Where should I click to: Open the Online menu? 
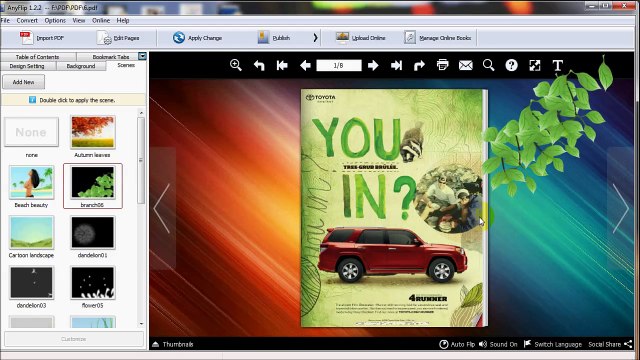click(x=101, y=20)
